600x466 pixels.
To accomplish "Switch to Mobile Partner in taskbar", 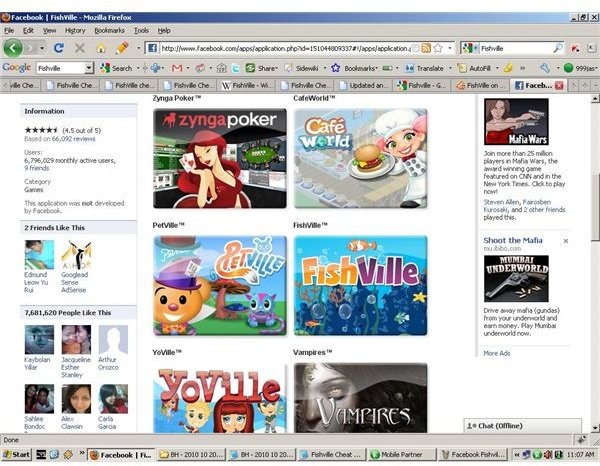I will 402,455.
